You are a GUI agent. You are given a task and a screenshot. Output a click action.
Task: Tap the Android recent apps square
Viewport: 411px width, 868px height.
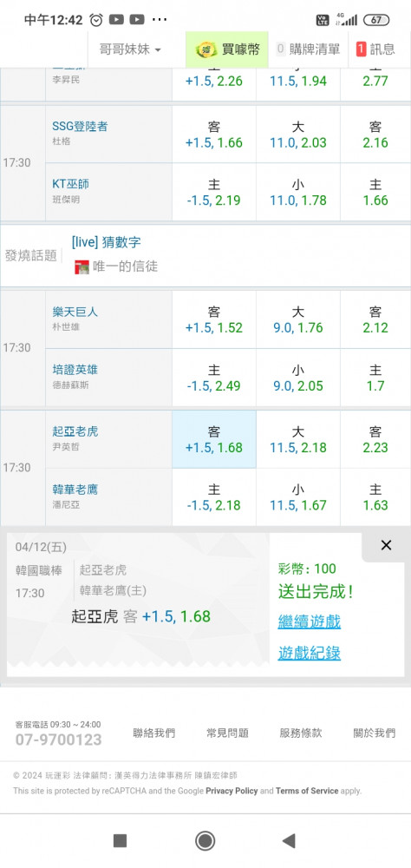click(120, 841)
